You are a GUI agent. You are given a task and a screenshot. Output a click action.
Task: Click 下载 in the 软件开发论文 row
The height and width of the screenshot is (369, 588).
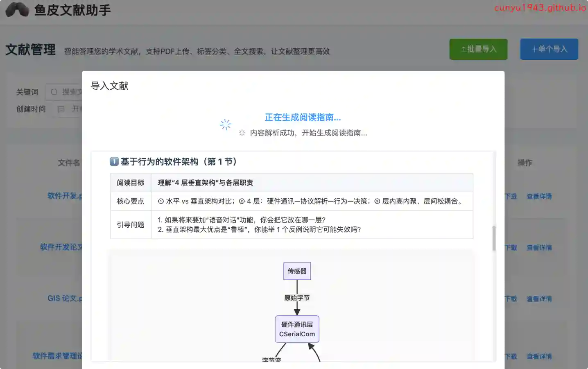[511, 248]
